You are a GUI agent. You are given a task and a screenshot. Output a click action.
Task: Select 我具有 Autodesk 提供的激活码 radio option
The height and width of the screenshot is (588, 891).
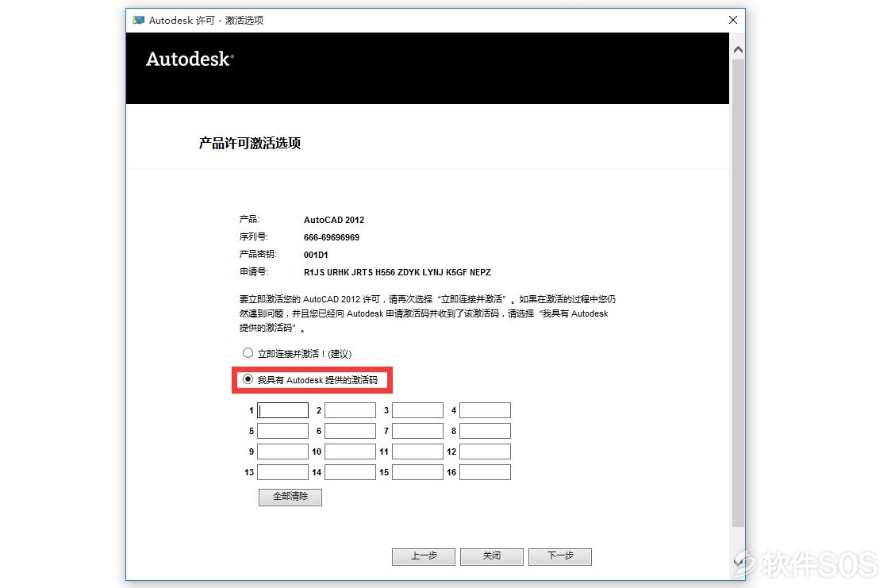(x=248, y=379)
